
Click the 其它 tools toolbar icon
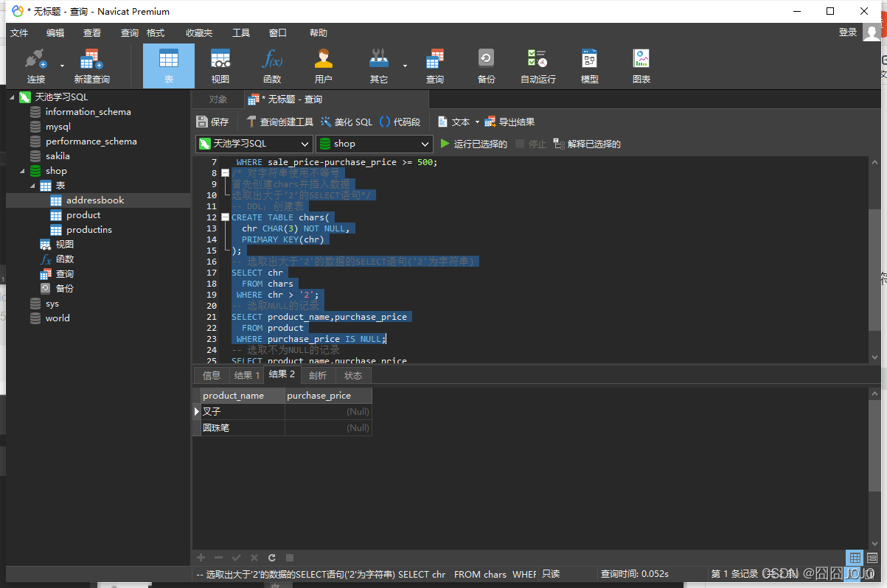(x=378, y=66)
